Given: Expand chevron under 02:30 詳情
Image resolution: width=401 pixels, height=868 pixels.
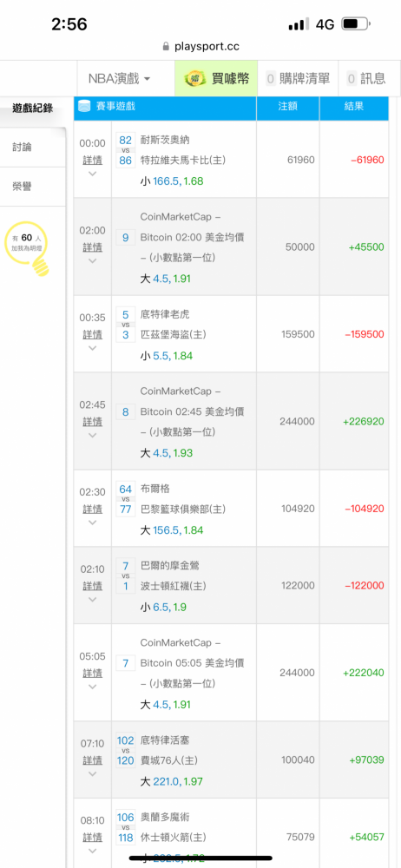Looking at the screenshot, I should click(x=93, y=522).
